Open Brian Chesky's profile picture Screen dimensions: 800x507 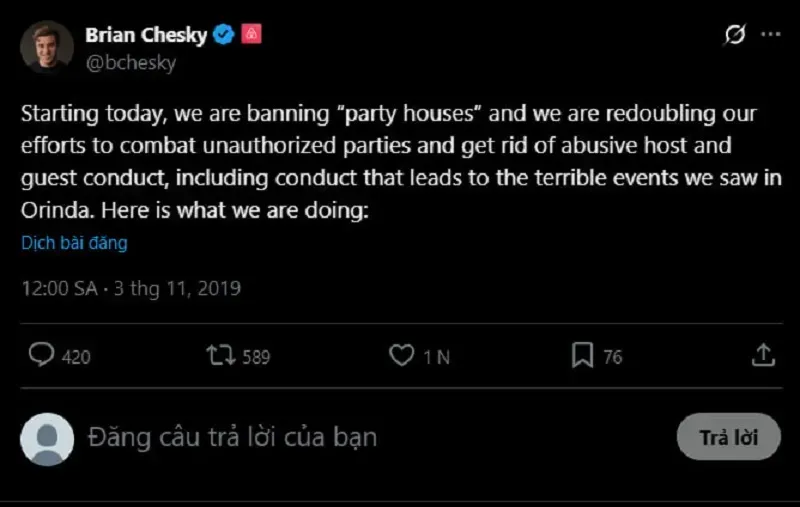click(47, 47)
